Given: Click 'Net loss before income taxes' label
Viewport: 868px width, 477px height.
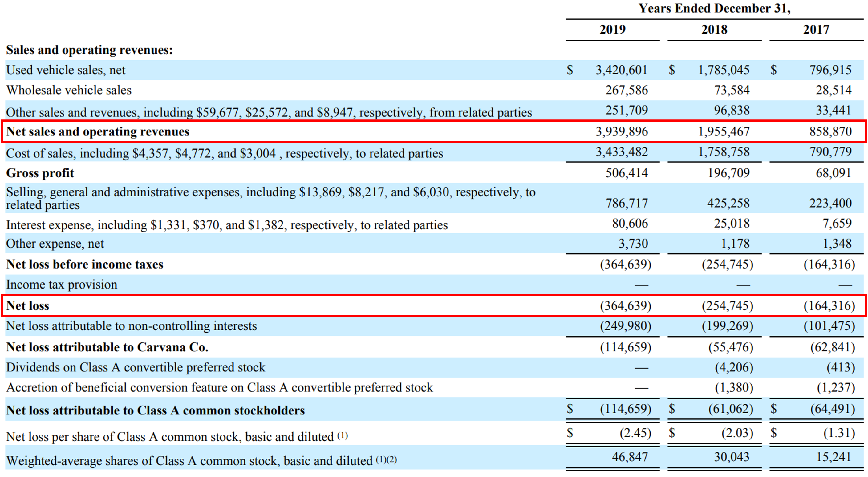Looking at the screenshot, I should [x=85, y=265].
